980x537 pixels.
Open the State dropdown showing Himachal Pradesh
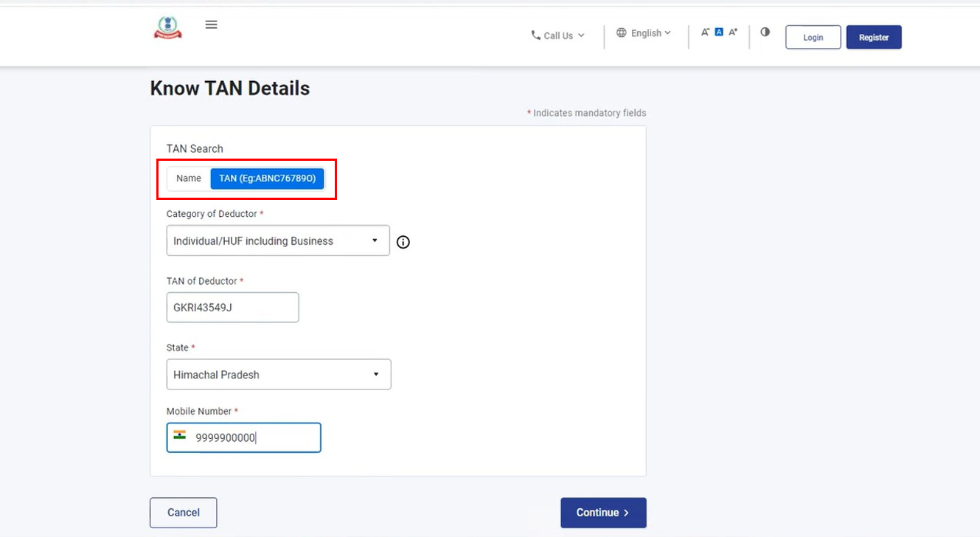[278, 374]
